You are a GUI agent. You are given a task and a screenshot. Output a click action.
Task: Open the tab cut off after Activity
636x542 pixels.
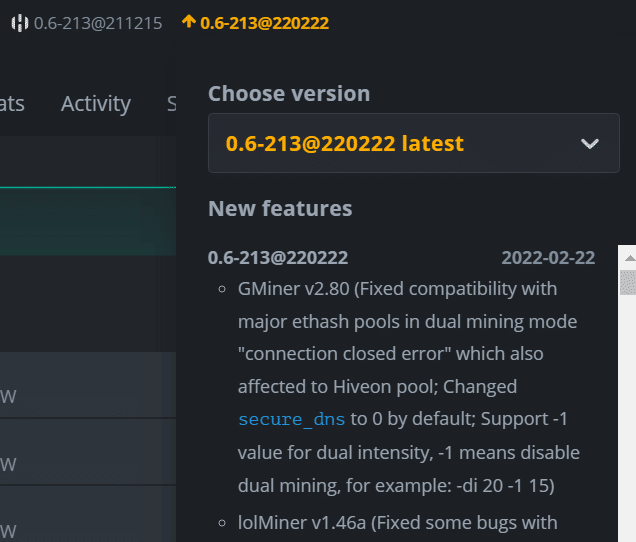pyautogui.click(x=172, y=104)
